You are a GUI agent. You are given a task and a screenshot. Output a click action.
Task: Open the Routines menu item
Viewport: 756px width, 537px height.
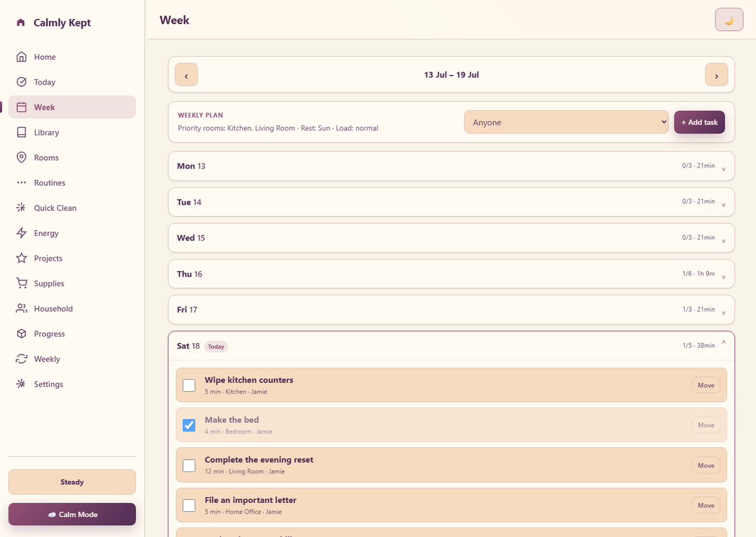[72, 183]
